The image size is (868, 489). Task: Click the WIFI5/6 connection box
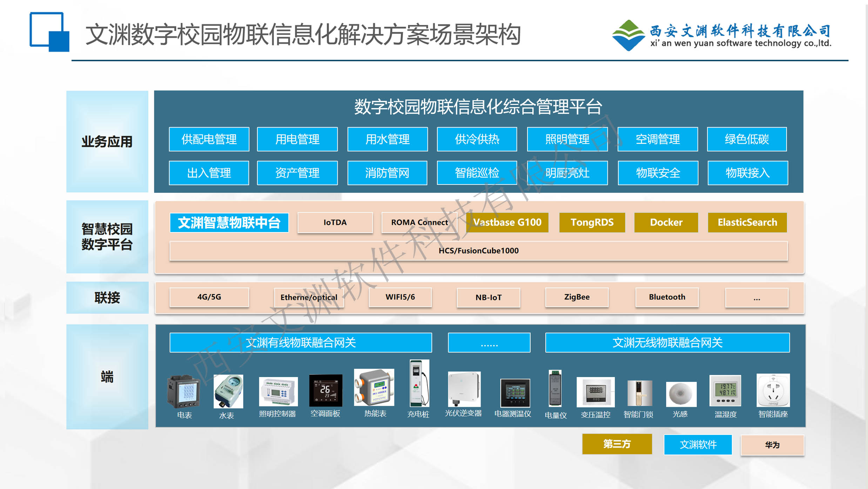click(x=400, y=297)
